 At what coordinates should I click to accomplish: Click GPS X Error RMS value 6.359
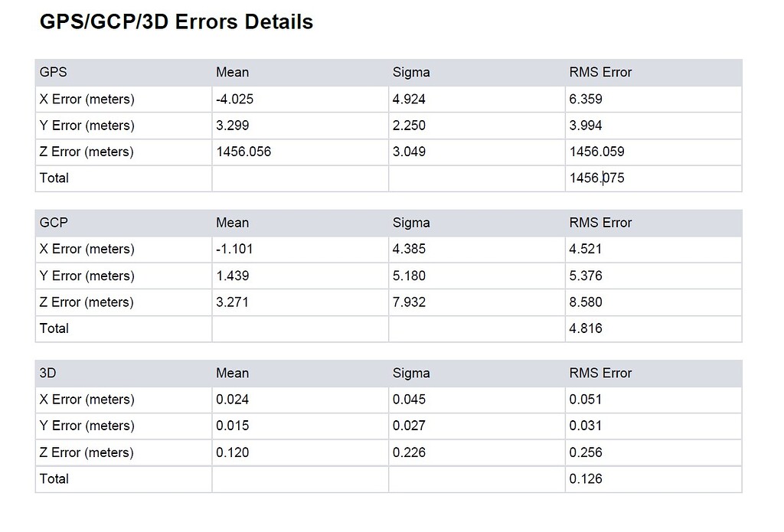(586, 99)
